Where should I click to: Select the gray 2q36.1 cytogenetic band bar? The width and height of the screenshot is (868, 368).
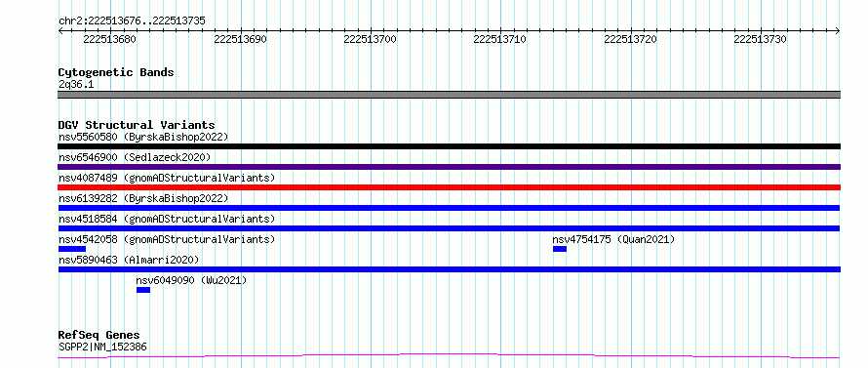click(x=449, y=95)
